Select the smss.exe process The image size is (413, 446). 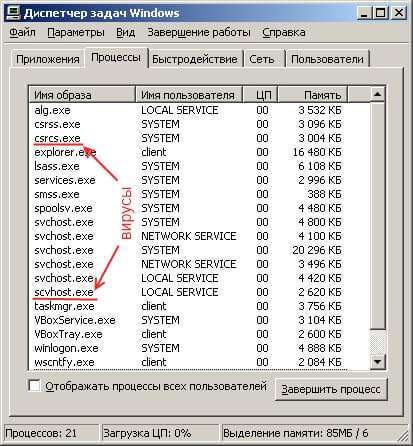click(188, 194)
